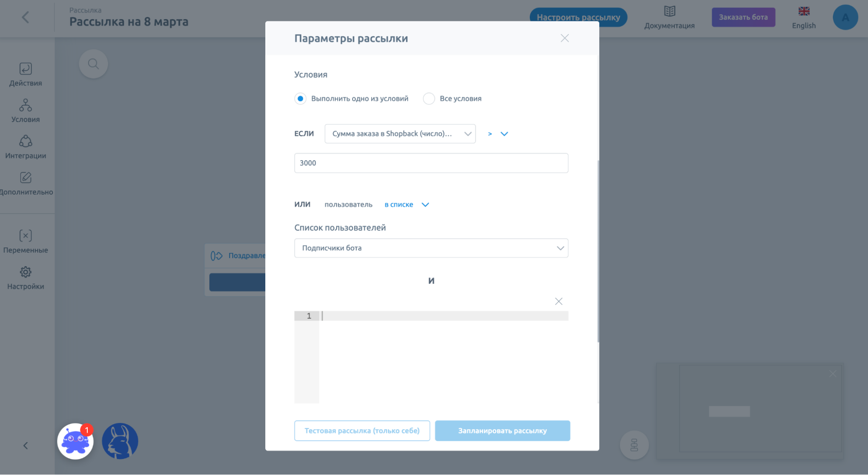This screenshot has width=868, height=475.
Task: Click the 'Заказать бота' menu button
Action: coord(743,16)
